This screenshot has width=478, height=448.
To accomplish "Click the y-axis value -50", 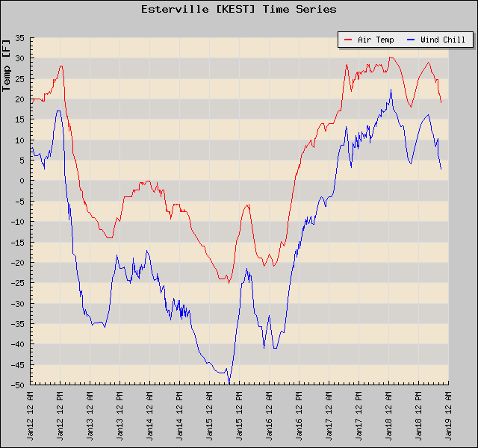I will pos(18,385).
